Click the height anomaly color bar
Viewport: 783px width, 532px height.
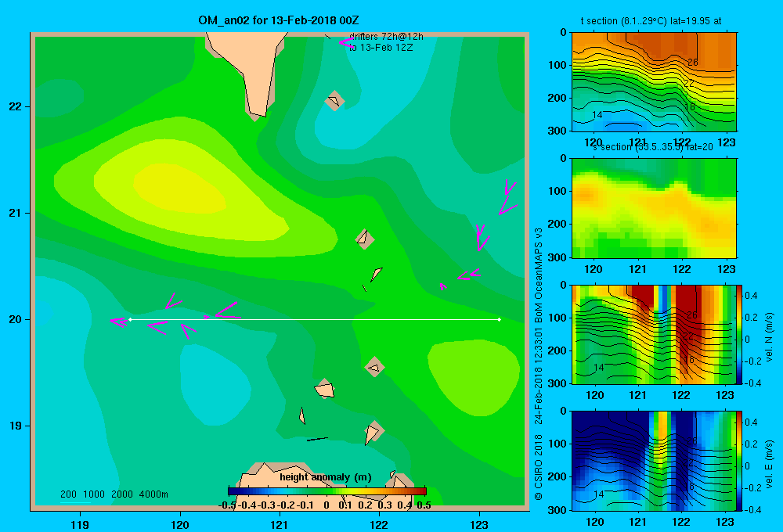coord(327,491)
